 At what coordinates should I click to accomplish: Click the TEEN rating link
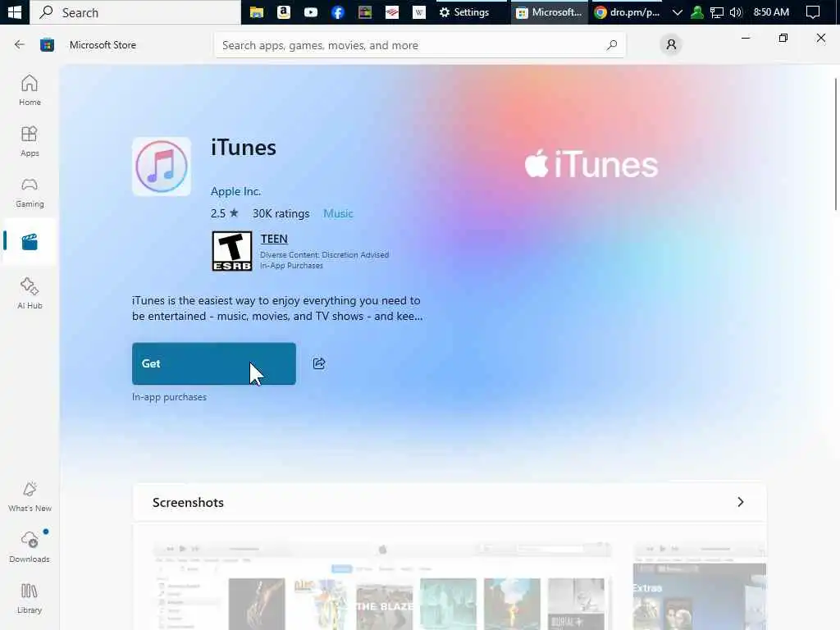tap(274, 239)
